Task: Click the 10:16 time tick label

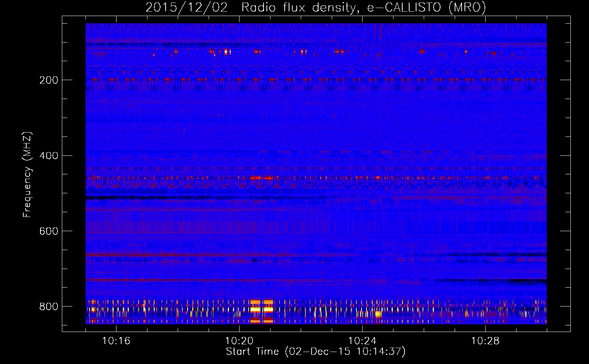Action: (116, 341)
